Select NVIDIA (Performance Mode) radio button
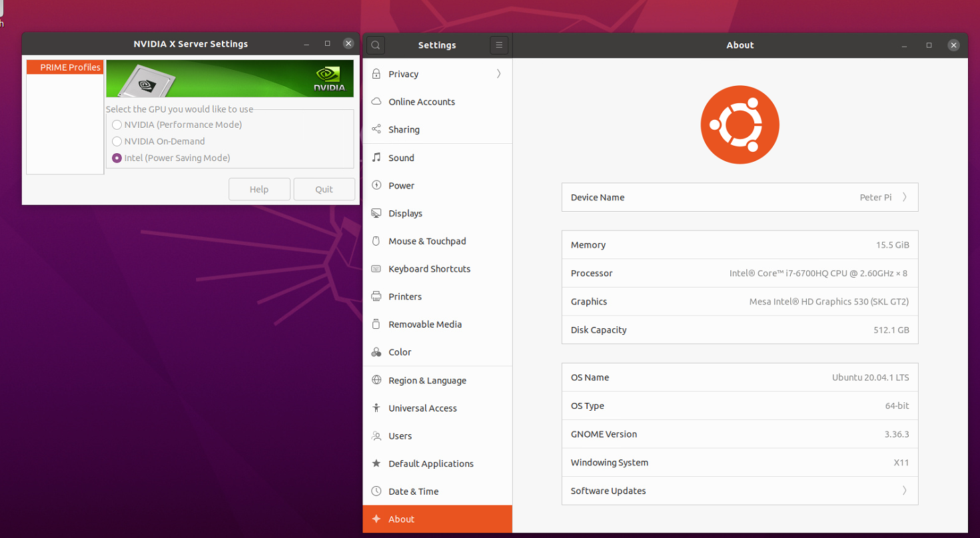Viewport: 980px width, 538px height. 117,125
